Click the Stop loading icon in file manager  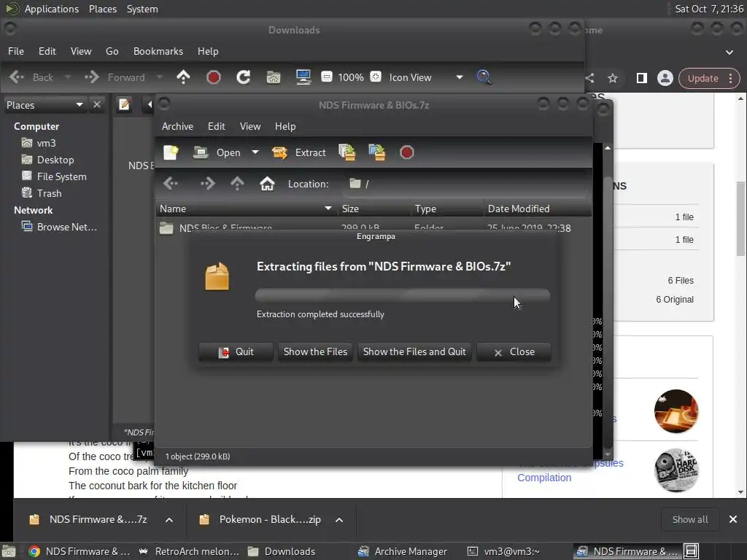[x=214, y=77]
